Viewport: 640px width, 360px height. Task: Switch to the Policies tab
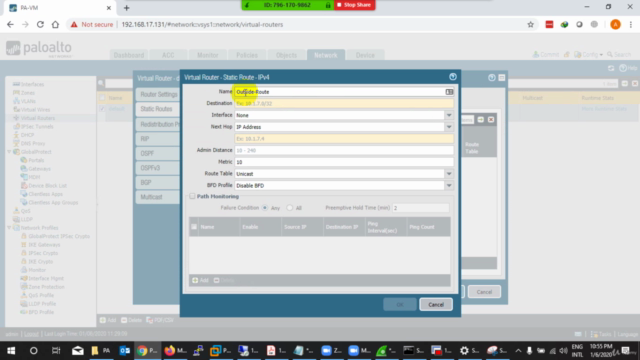(x=247, y=55)
